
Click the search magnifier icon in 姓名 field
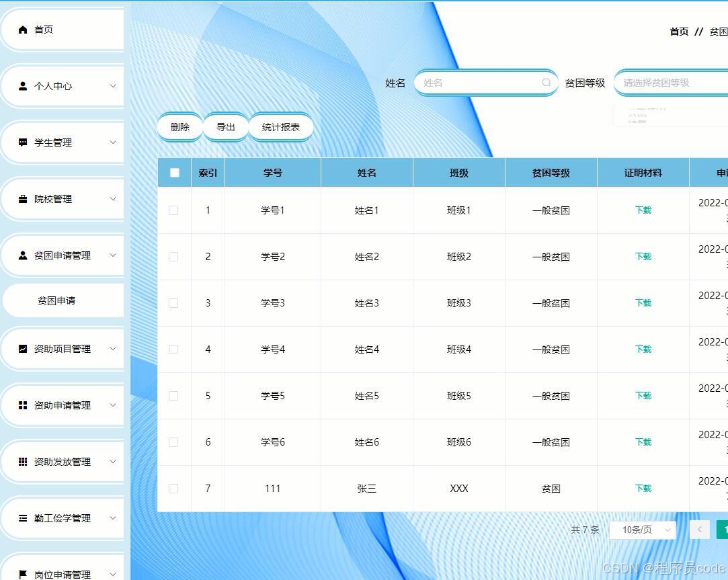pyautogui.click(x=547, y=83)
